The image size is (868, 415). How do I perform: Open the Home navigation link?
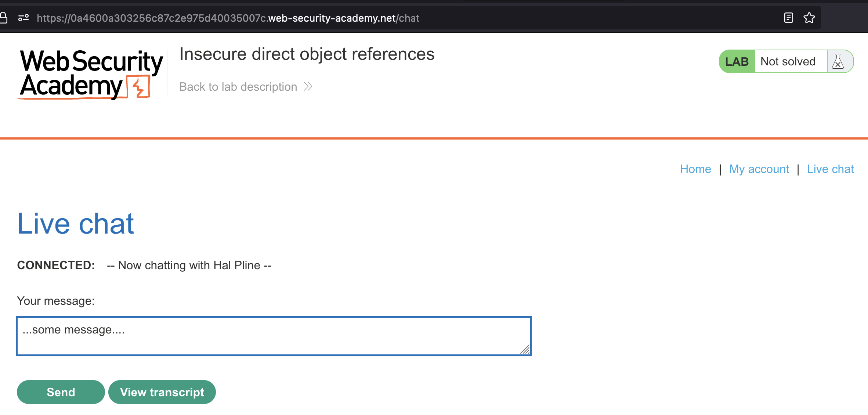coord(695,169)
